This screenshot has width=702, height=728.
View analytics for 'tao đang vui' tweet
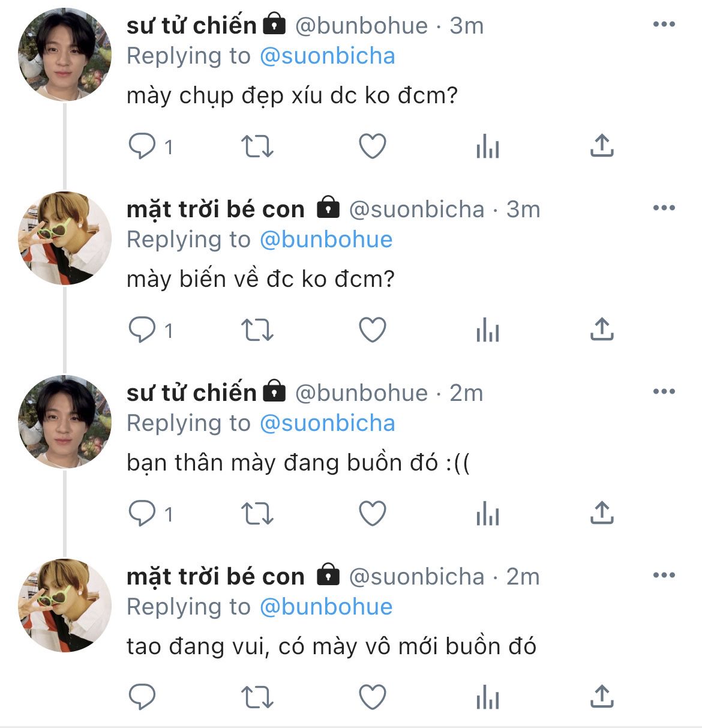(x=487, y=697)
